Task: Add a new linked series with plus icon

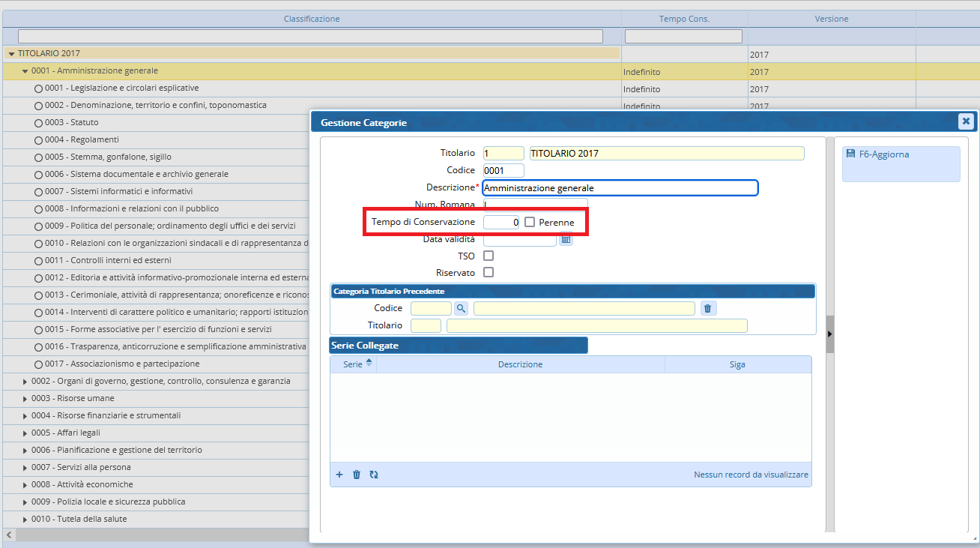Action: coord(339,475)
